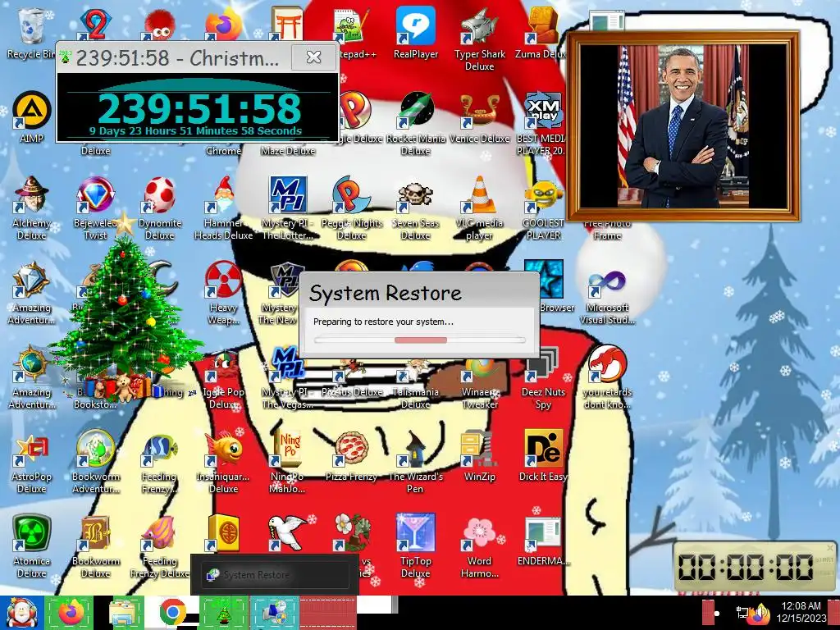The height and width of the screenshot is (630, 840).
Task: Launch NingPo MahJong shortcut
Action: point(288,462)
